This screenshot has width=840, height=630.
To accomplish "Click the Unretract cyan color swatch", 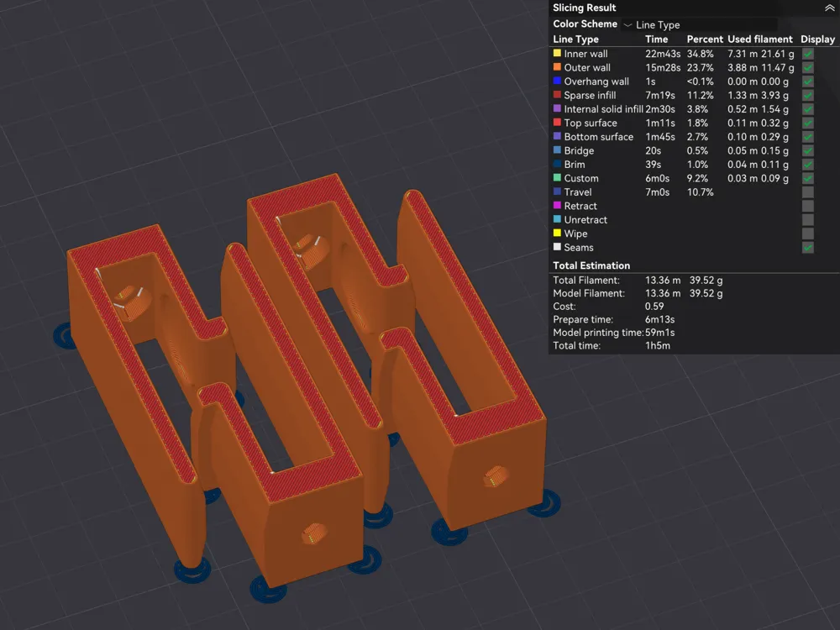I will click(x=557, y=219).
